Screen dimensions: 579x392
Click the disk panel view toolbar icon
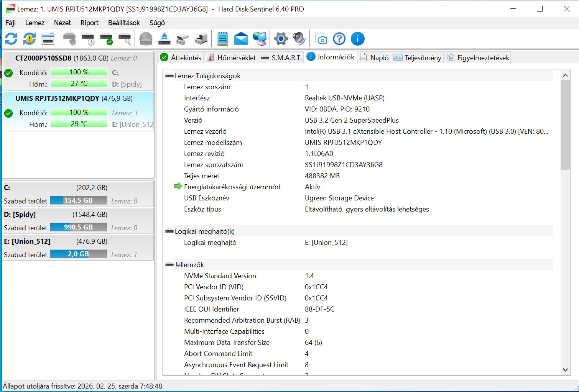[x=48, y=39]
